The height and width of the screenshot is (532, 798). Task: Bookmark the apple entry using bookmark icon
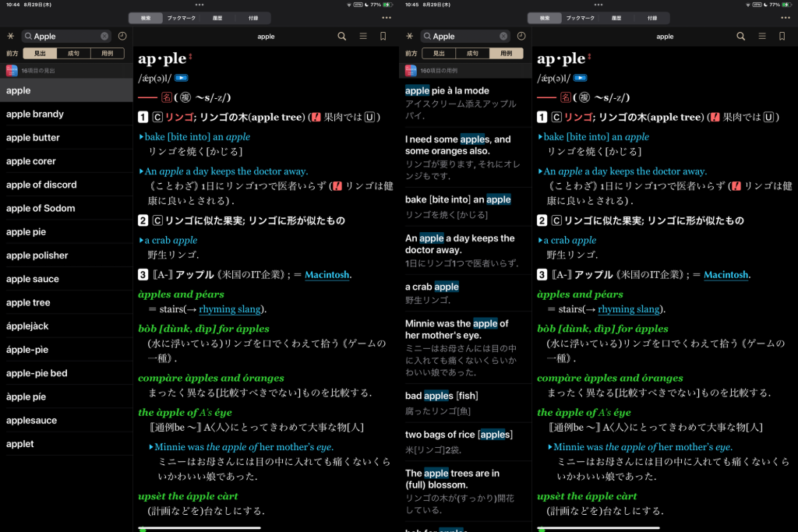pos(383,36)
